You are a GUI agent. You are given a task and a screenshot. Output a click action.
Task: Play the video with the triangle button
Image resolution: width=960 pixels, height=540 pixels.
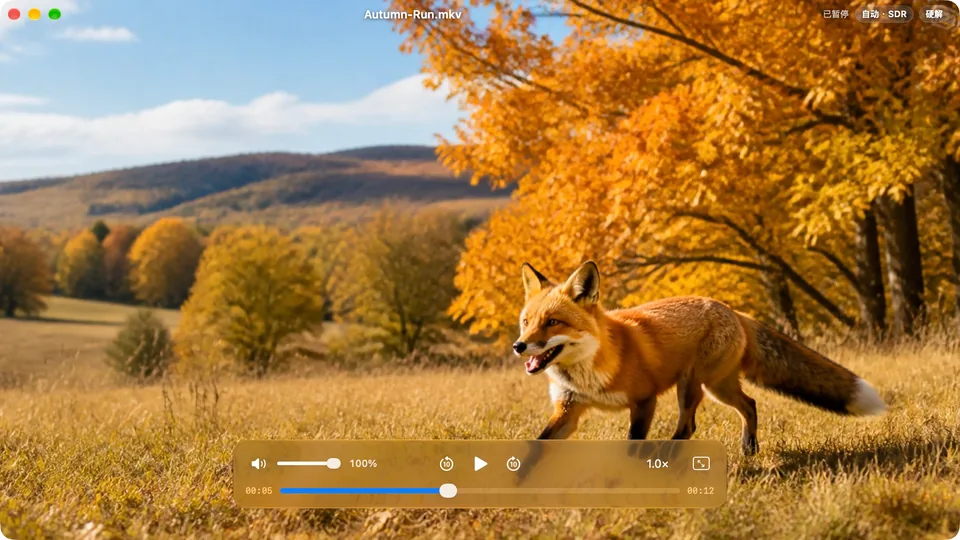point(481,464)
